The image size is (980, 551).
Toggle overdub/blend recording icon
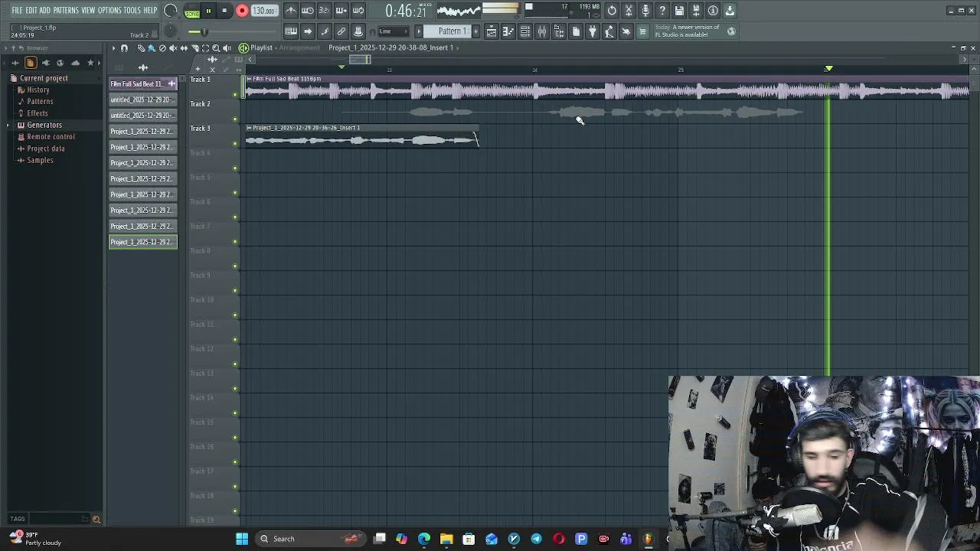pyautogui.click(x=341, y=11)
